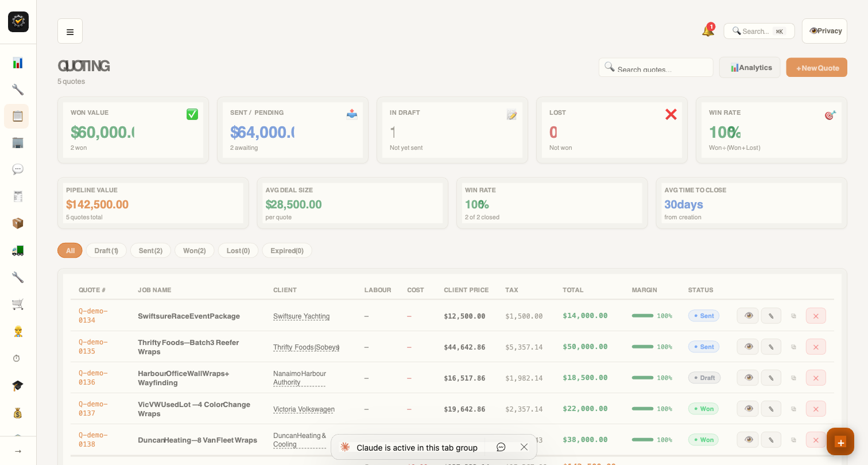Viewport: 868px width, 465px height.
Task: View quote Q-demo-0134 with eye icon
Action: pos(748,316)
